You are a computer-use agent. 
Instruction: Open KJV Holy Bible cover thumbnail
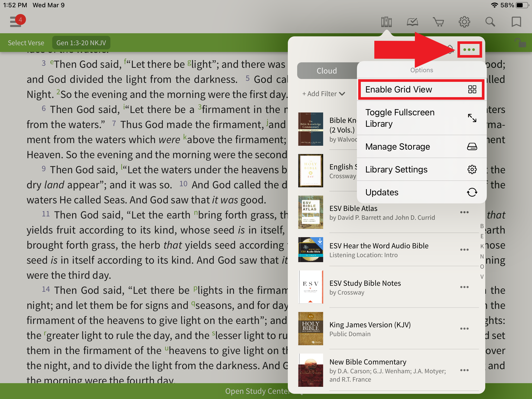[x=311, y=329]
